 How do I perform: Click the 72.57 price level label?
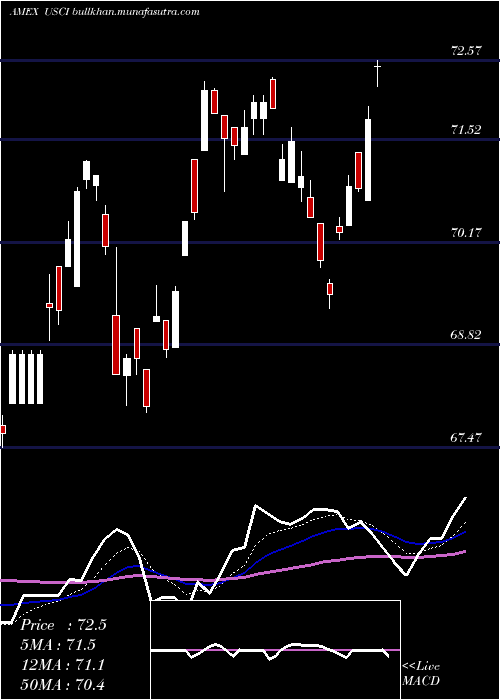tap(466, 51)
